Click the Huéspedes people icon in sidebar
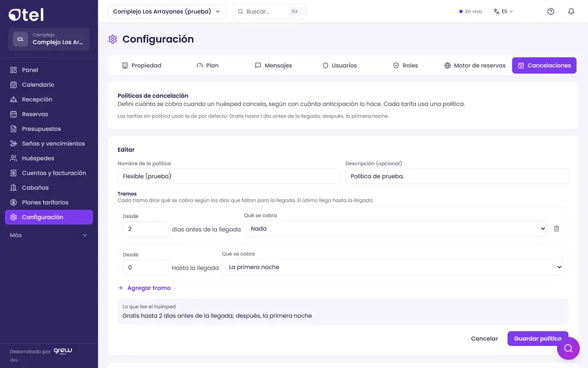 (x=13, y=158)
